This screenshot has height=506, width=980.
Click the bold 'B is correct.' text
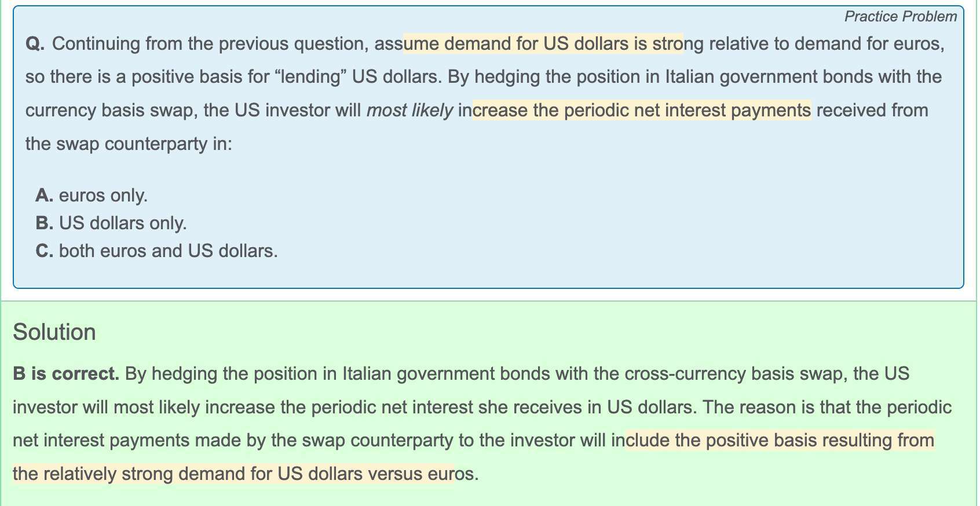pos(66,374)
